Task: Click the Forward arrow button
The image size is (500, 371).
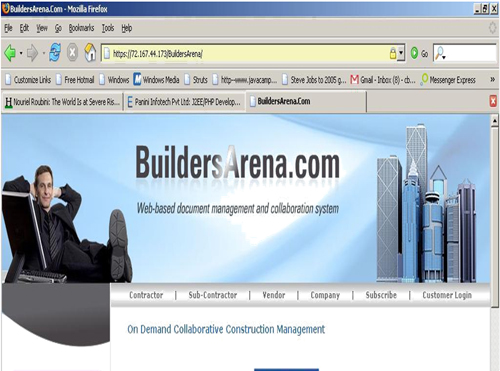Action: coord(32,53)
